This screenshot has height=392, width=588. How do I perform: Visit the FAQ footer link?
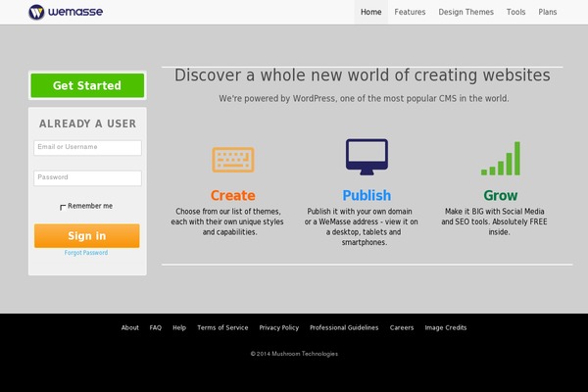pos(156,327)
